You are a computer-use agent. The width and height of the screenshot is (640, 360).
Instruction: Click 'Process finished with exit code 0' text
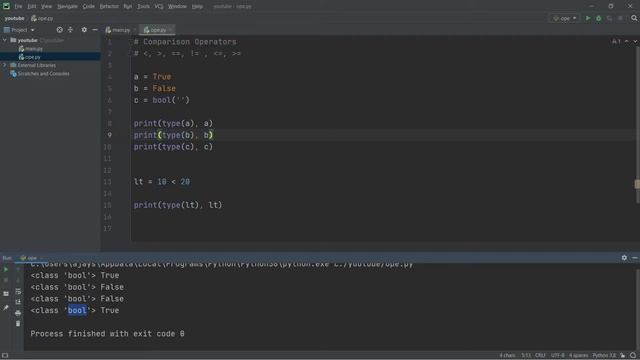(107, 334)
